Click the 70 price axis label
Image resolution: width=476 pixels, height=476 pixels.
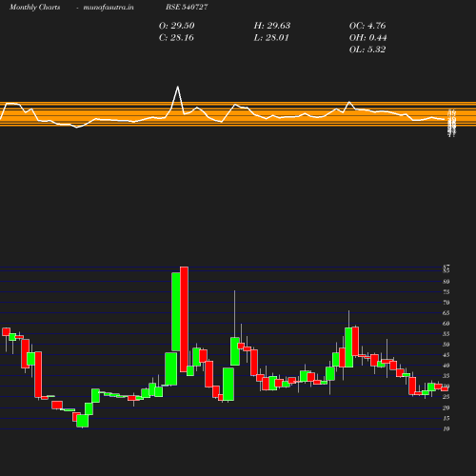[446, 303]
